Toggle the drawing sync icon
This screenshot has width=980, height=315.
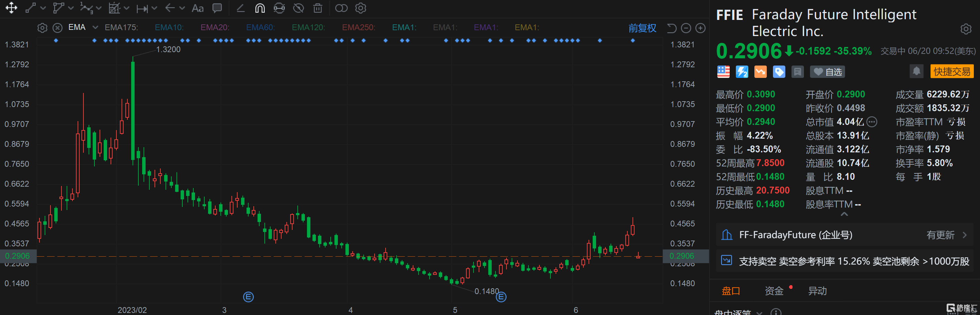[x=279, y=8]
